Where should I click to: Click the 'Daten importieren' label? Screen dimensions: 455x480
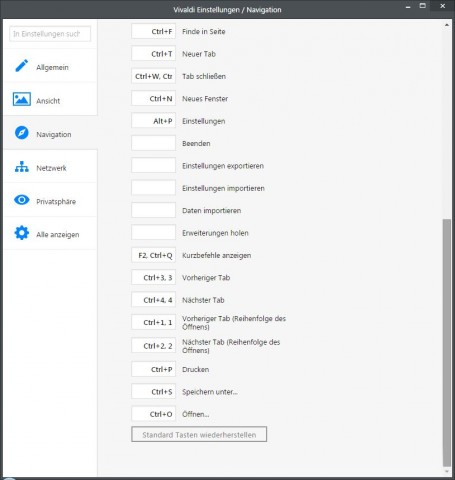[x=212, y=211]
